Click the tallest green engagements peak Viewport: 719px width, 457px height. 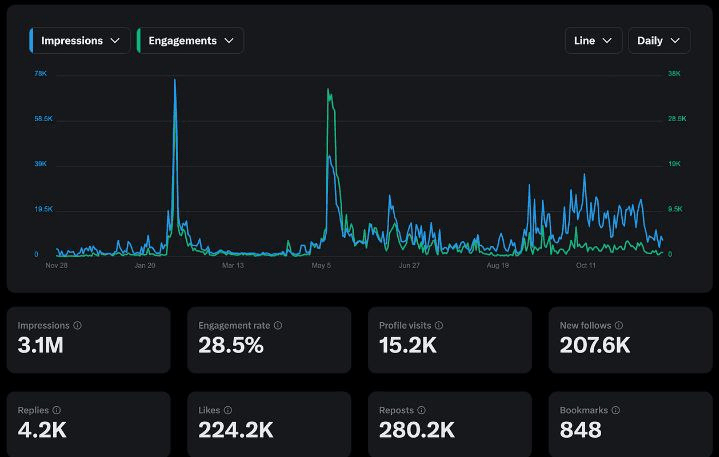click(x=328, y=90)
